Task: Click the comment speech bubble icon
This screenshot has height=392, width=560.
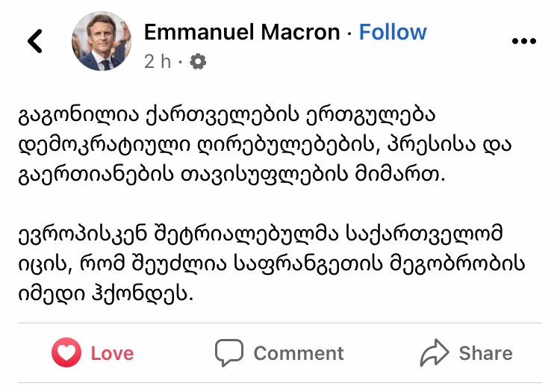Action: [x=229, y=352]
